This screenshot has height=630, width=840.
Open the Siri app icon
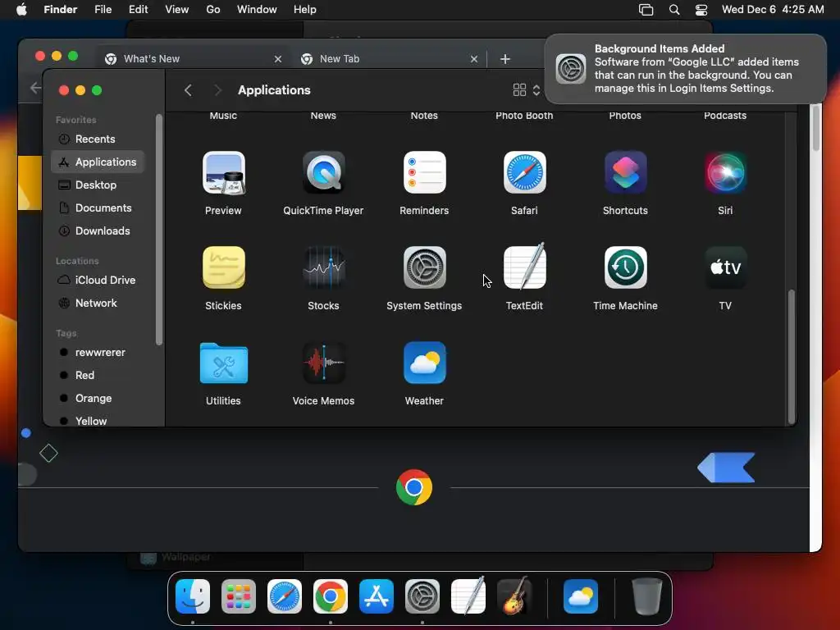725,172
